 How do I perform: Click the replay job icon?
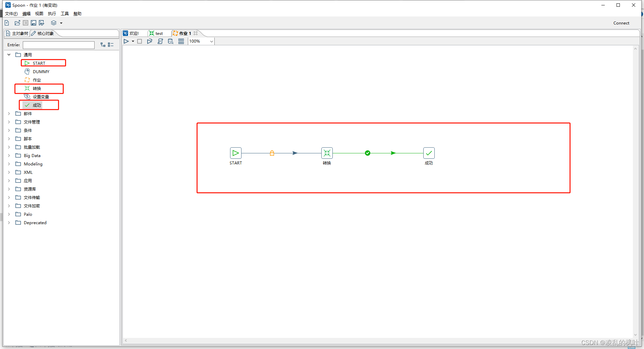click(150, 41)
